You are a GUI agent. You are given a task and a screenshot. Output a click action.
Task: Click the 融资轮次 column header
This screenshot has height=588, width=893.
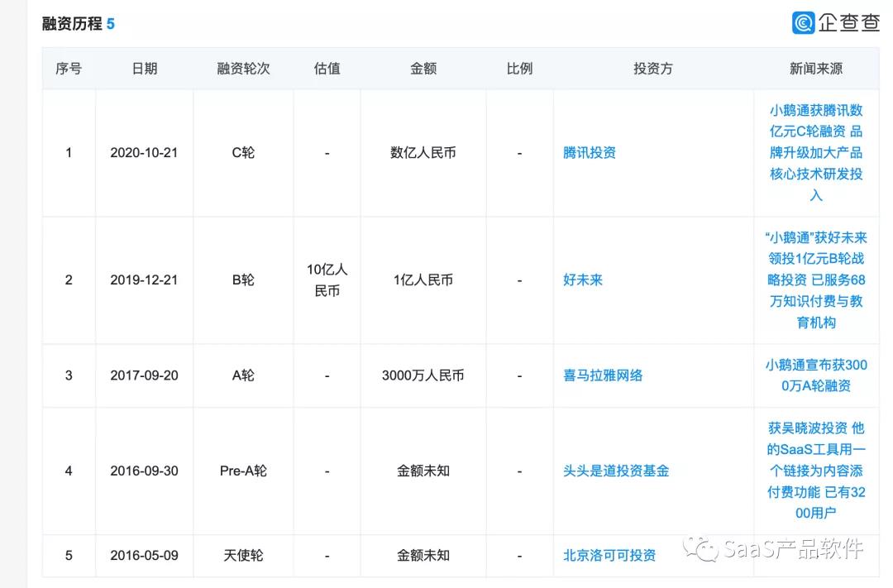243,69
